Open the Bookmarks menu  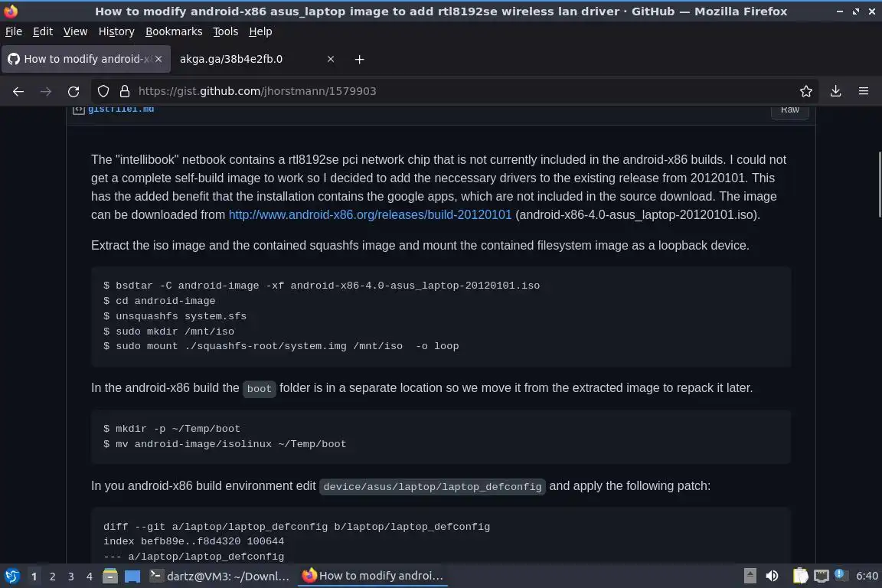174,31
